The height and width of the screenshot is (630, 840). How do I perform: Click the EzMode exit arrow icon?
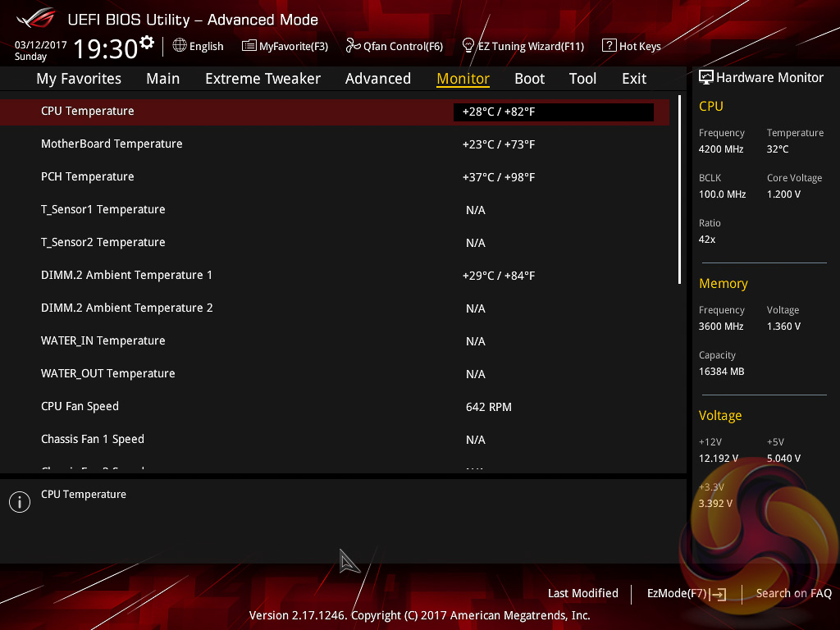718,594
